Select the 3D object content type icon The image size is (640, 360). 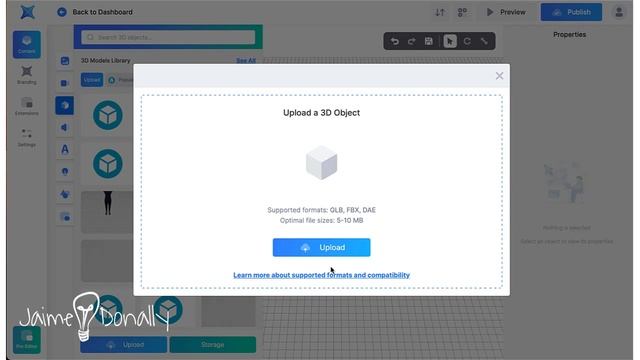click(x=64, y=105)
